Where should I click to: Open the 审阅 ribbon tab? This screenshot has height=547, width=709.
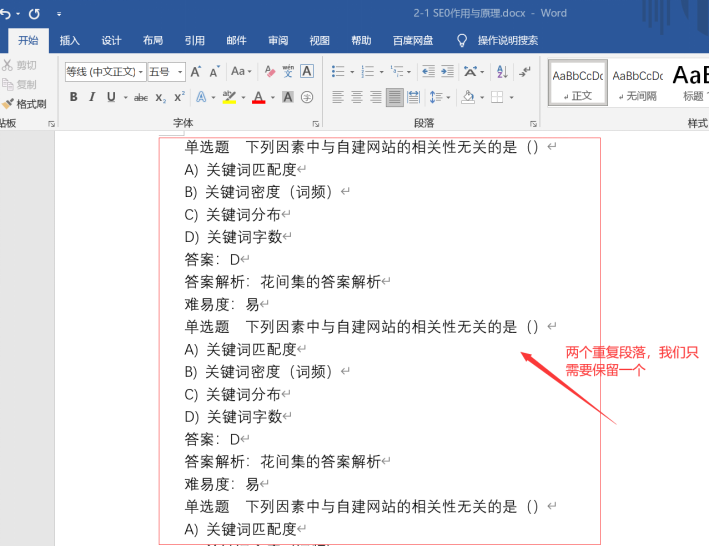click(x=278, y=41)
